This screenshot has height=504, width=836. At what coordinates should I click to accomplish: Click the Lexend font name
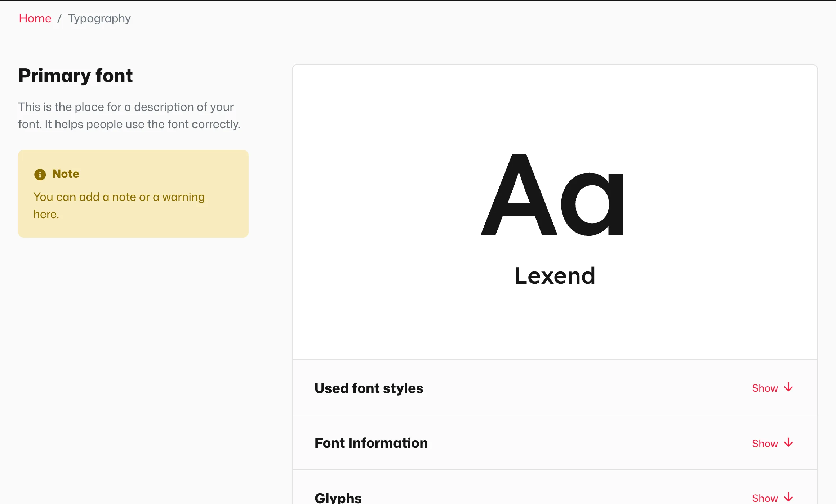[x=555, y=276]
